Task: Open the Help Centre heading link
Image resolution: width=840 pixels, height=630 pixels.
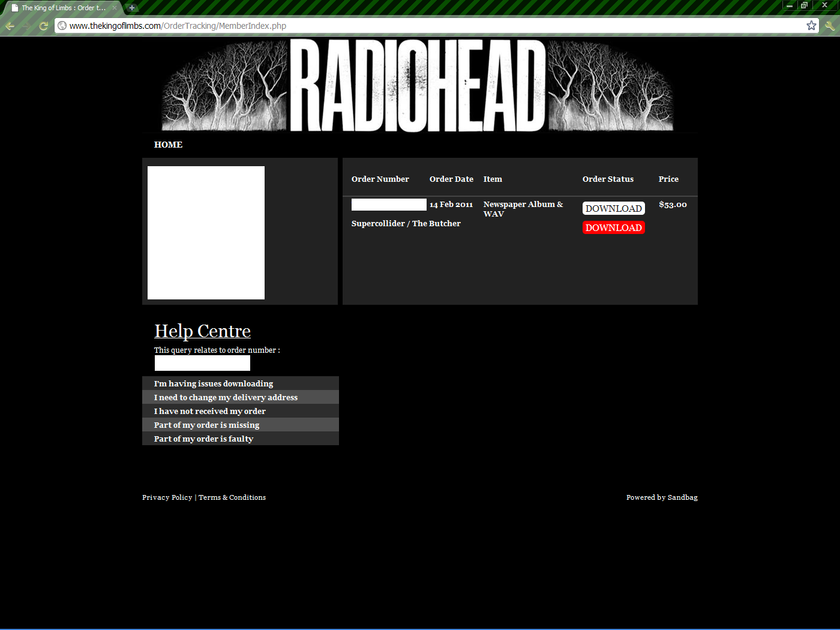Action: tap(202, 331)
